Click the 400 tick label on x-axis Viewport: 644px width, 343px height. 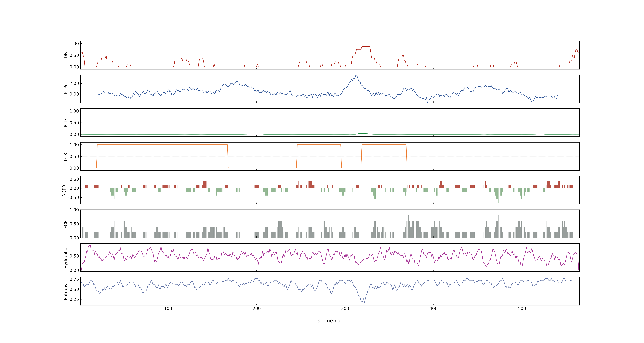(433, 309)
